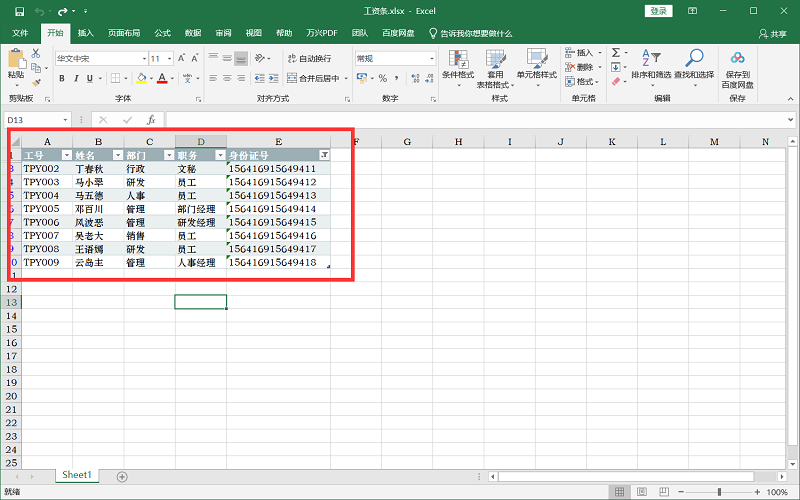This screenshot has height=500, width=800.
Task: Click the Format Painter brush icon
Action: point(37,82)
